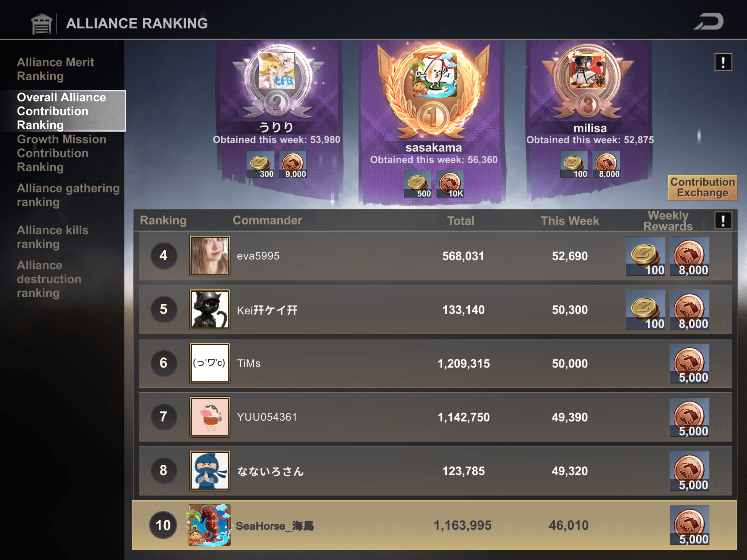Click the back arrow icon

point(708,22)
